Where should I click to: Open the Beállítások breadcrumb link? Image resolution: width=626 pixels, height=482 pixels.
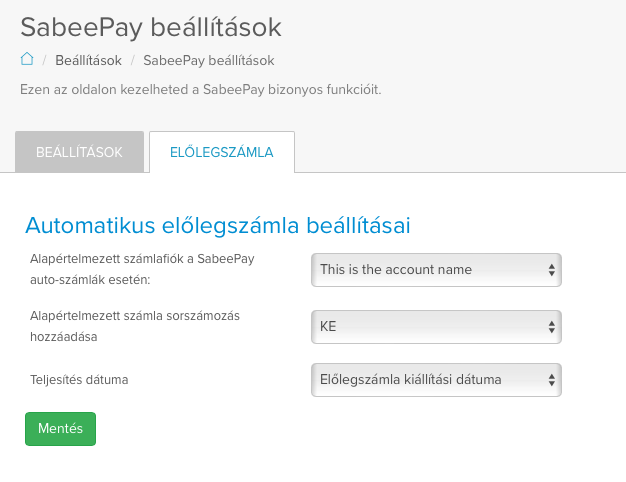pos(88,60)
